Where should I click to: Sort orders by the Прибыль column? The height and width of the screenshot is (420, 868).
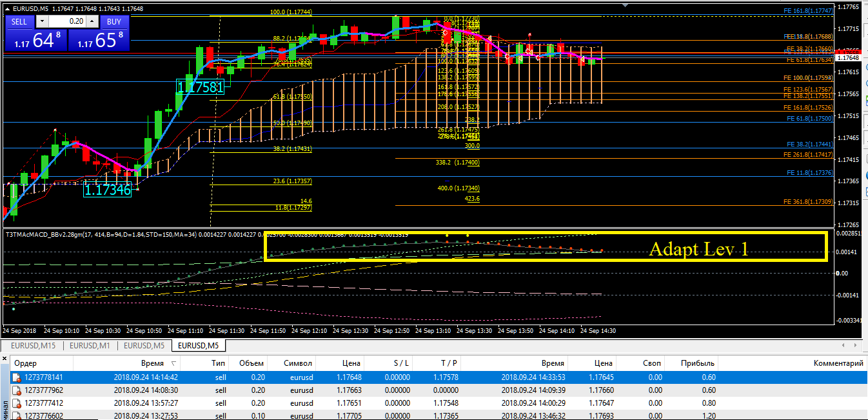(698, 363)
